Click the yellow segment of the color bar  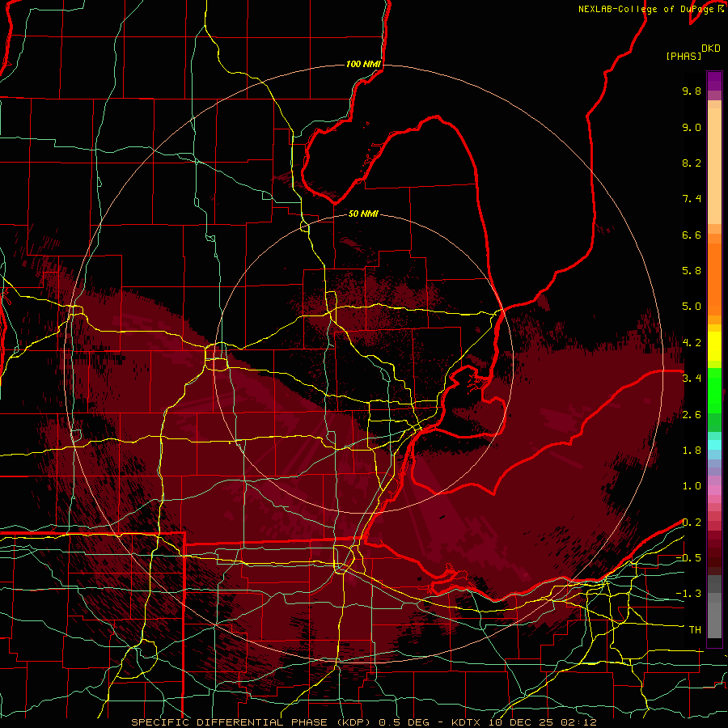pos(714,346)
